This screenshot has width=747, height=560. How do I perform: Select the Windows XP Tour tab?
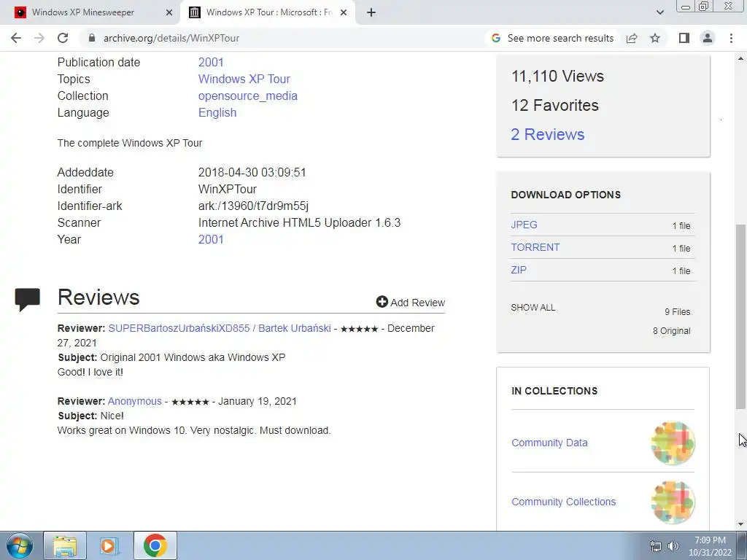click(269, 12)
